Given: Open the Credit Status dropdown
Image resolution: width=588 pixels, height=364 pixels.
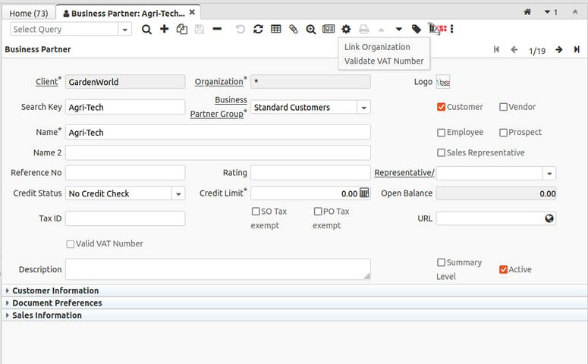Looking at the screenshot, I should [178, 193].
